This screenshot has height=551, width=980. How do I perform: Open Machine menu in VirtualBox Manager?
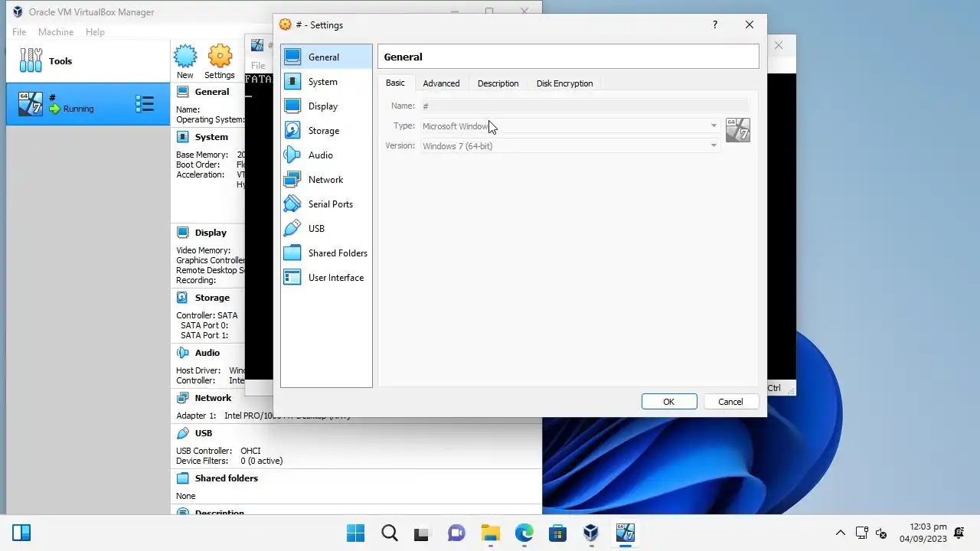[x=56, y=32]
